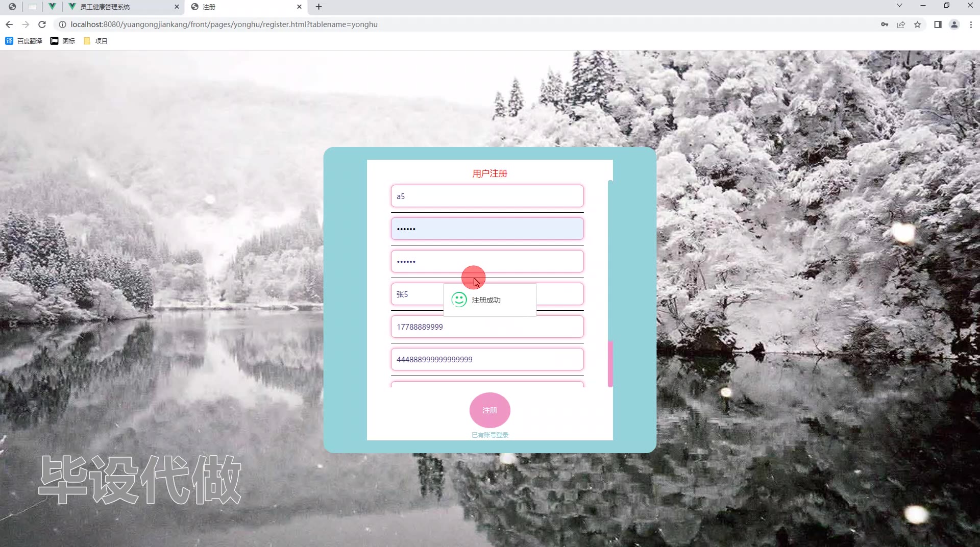This screenshot has width=980, height=547.
Task: Minimize the browser window
Action: click(x=923, y=6)
